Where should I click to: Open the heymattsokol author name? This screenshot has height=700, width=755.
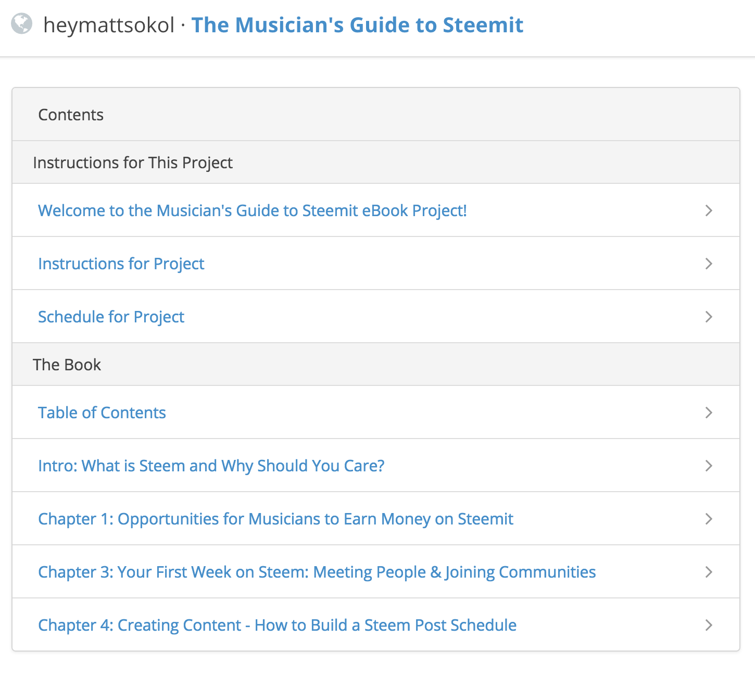point(109,25)
